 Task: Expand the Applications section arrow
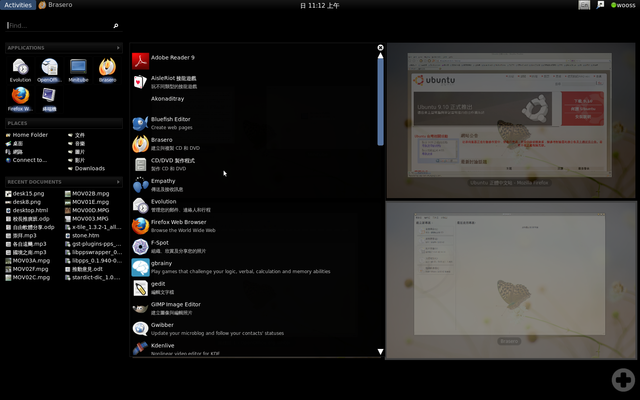(118, 48)
